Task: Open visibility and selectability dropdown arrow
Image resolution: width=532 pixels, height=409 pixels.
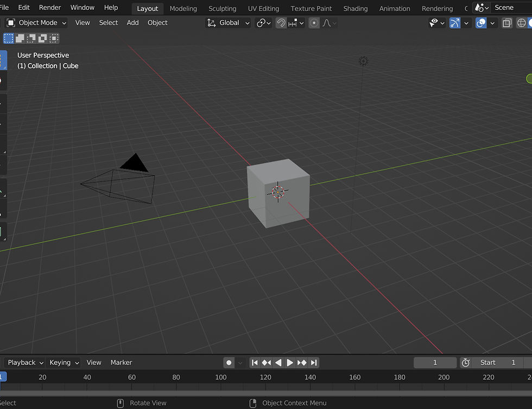Action: pos(442,23)
